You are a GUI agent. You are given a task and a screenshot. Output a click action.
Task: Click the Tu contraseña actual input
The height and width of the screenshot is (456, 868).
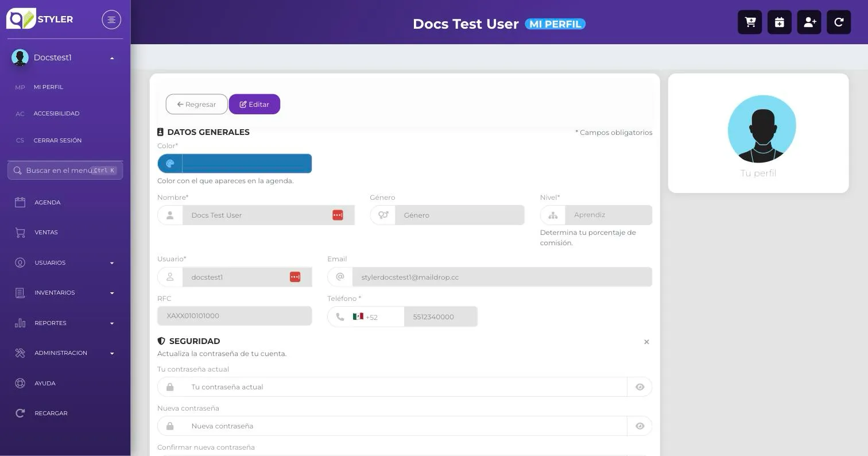(x=405, y=387)
